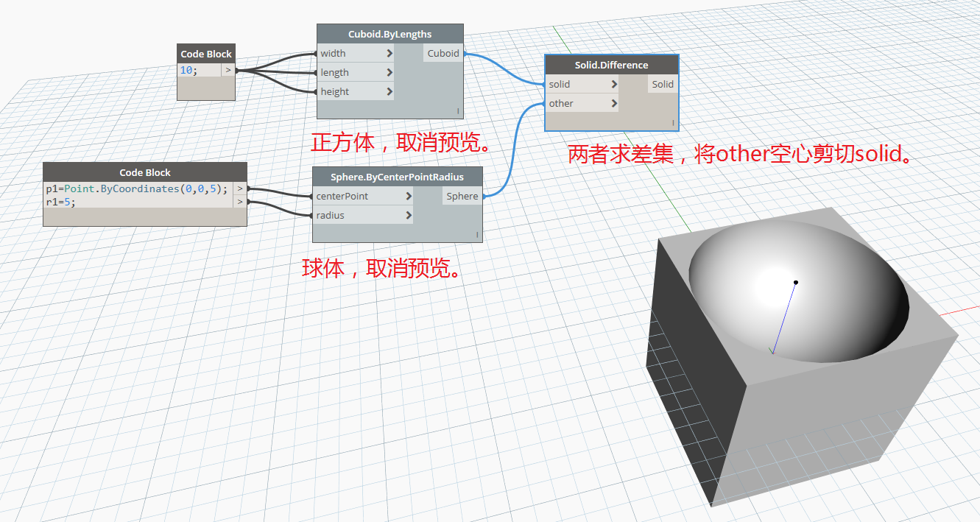Select the solid input port
The width and height of the screenshot is (980, 522).
pyautogui.click(x=582, y=85)
